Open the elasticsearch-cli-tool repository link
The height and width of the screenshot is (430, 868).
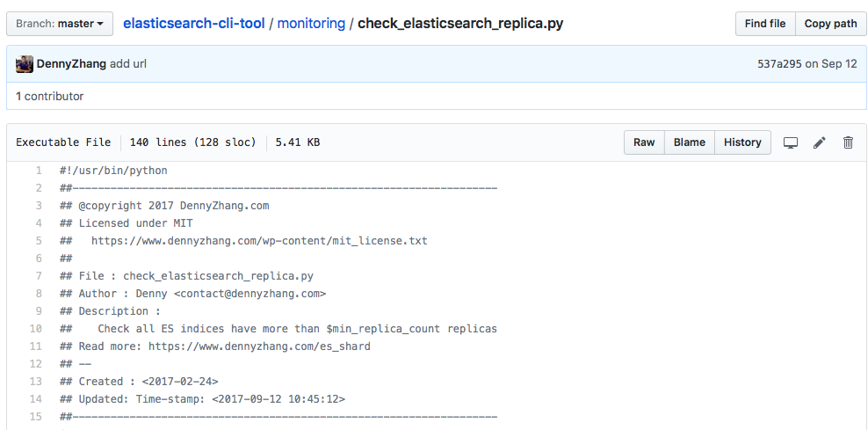(x=194, y=24)
